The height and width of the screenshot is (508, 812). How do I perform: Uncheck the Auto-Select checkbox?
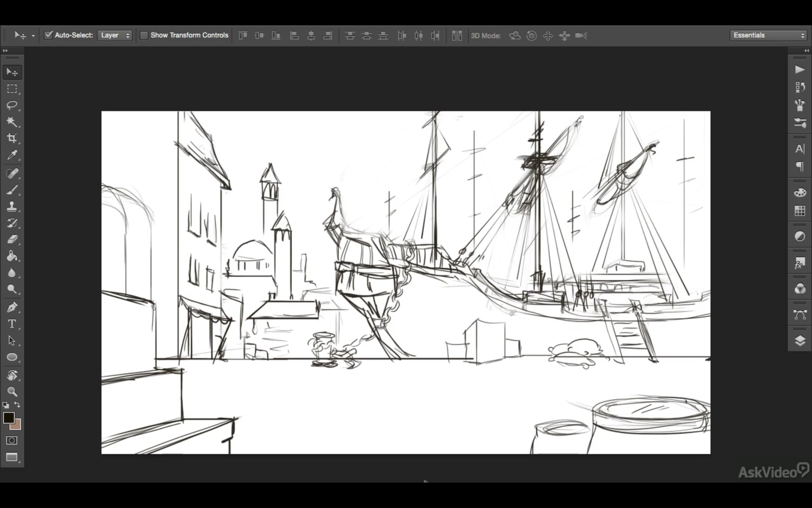(x=49, y=35)
